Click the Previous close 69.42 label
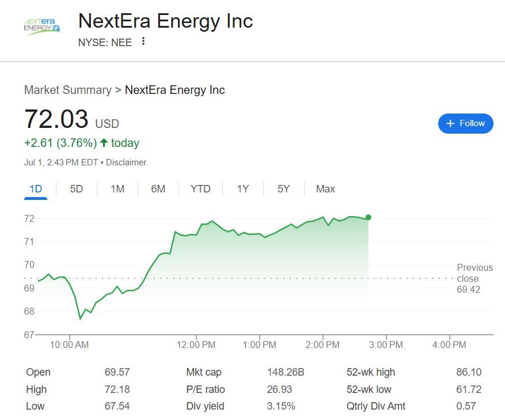 click(x=474, y=278)
